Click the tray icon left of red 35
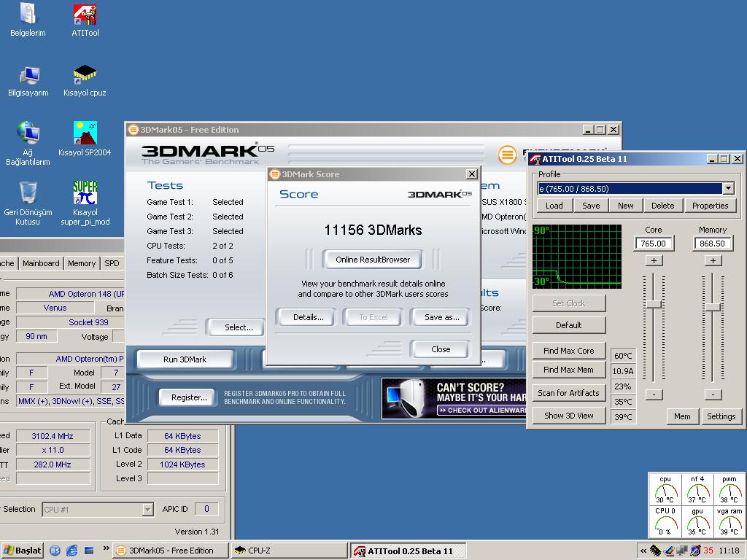The width and height of the screenshot is (747, 560). point(695,551)
